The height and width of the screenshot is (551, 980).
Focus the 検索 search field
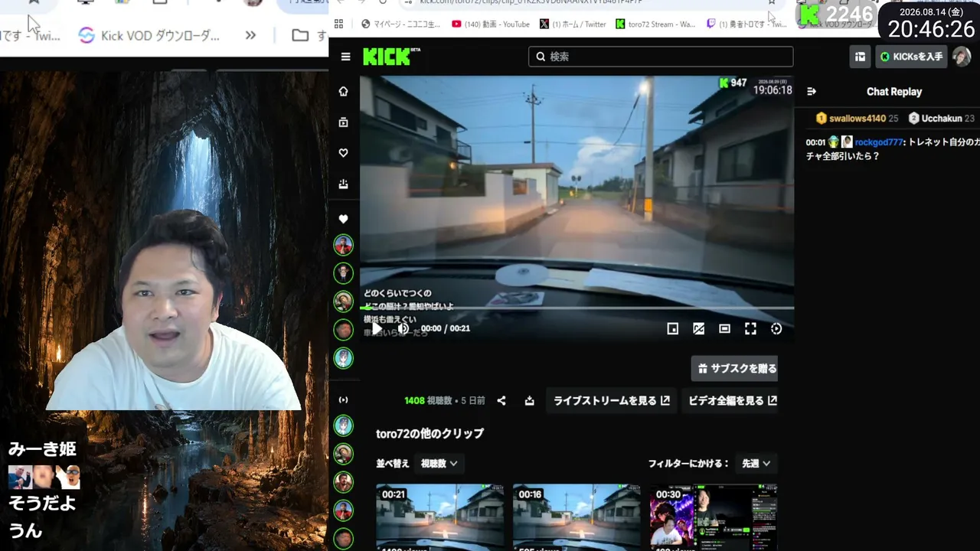(x=661, y=57)
